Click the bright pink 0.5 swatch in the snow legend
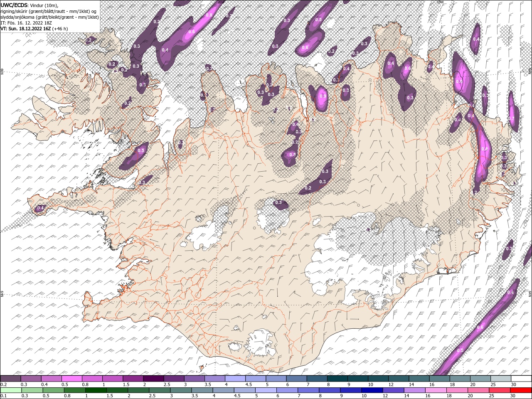The height and width of the screenshot is (399, 532). click(x=71, y=379)
